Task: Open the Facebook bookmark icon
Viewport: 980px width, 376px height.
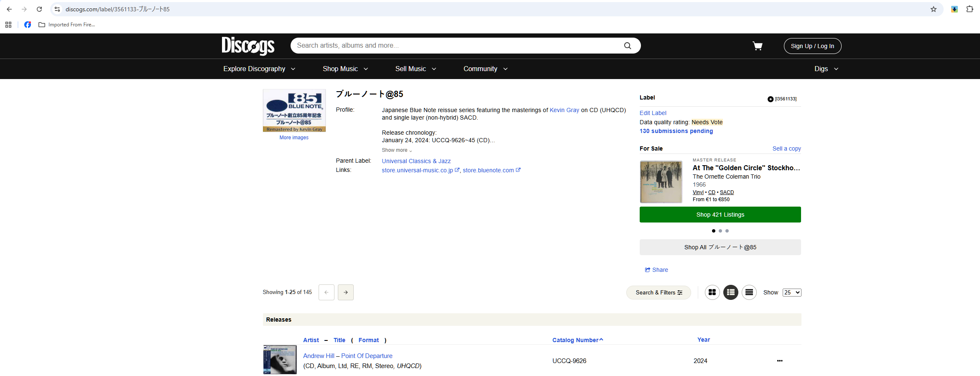Action: [x=28, y=25]
